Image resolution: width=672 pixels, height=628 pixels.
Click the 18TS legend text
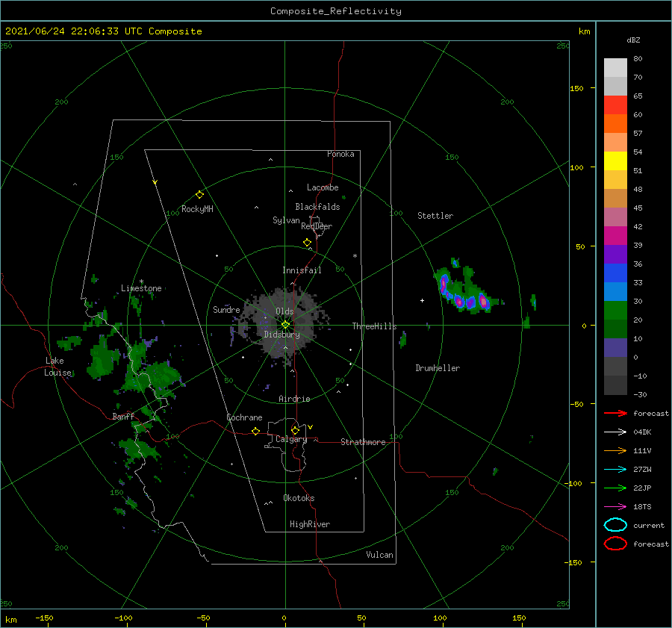pos(642,507)
